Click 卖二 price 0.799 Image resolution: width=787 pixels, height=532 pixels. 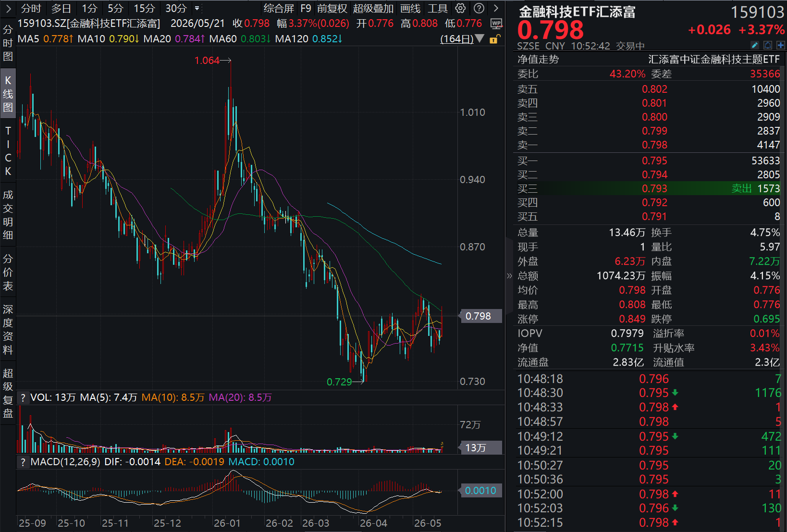pyautogui.click(x=654, y=131)
